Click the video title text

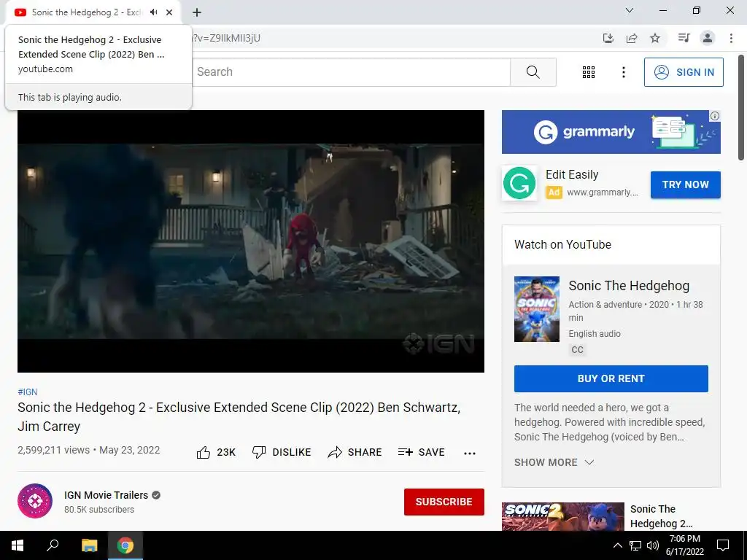click(x=239, y=416)
